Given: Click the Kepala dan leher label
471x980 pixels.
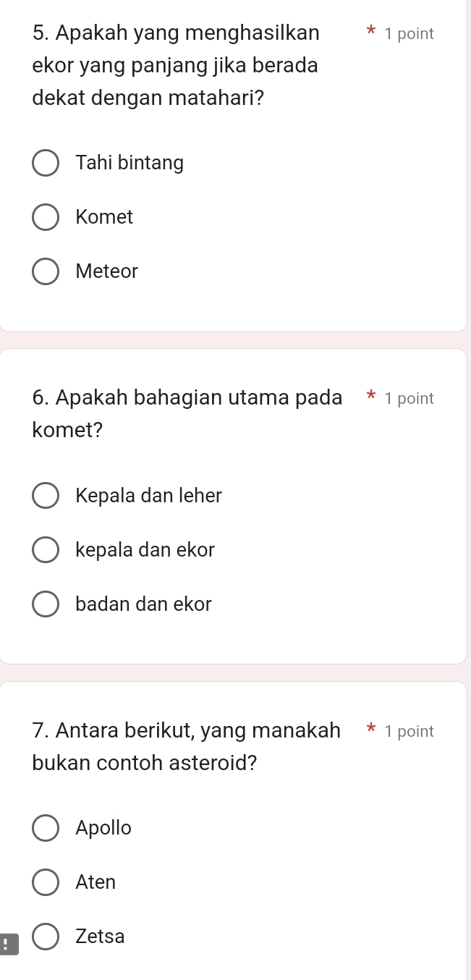Looking at the screenshot, I should click(148, 496).
